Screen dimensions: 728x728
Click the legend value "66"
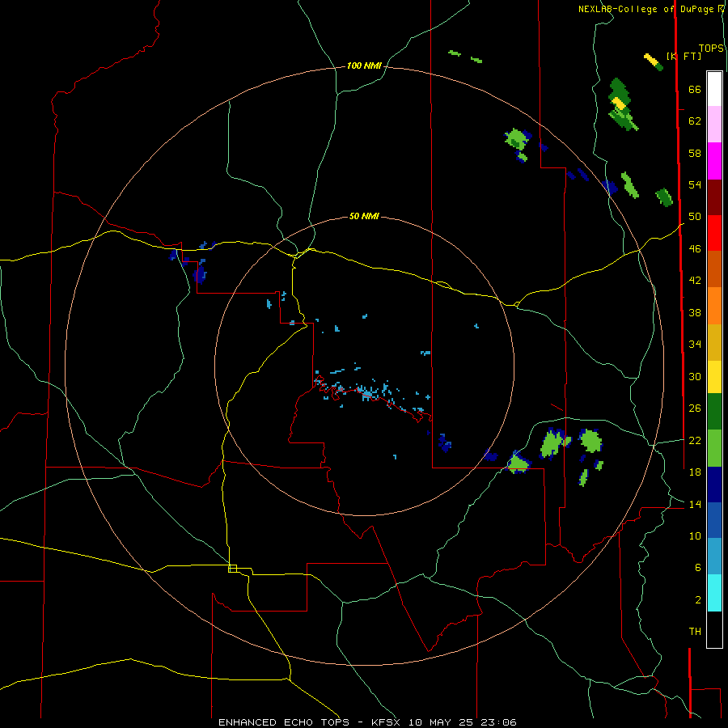(x=695, y=89)
